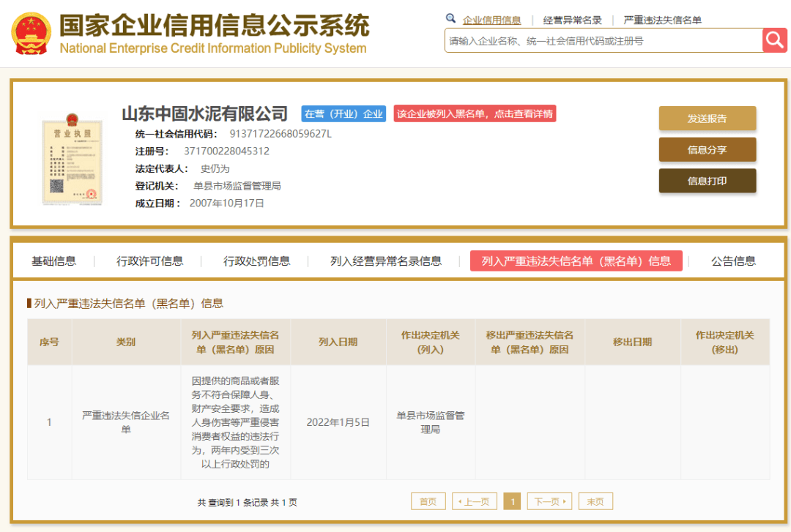791x532 pixels.
Task: Open the 行政处罚信息 tab
Action: tap(257, 261)
